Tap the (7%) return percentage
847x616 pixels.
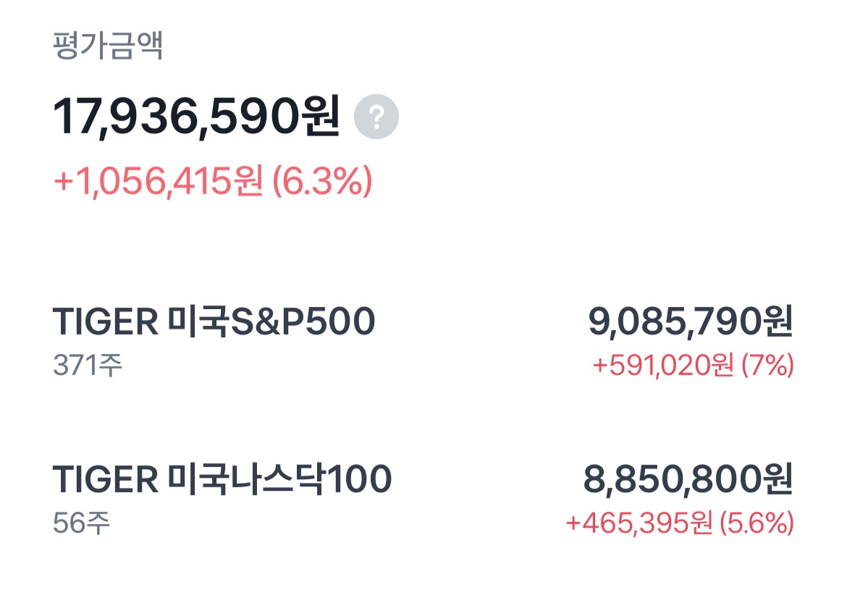[x=767, y=366]
